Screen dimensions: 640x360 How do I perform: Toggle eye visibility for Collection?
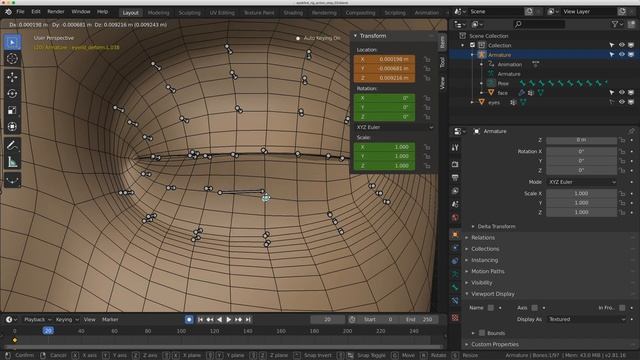coord(622,45)
